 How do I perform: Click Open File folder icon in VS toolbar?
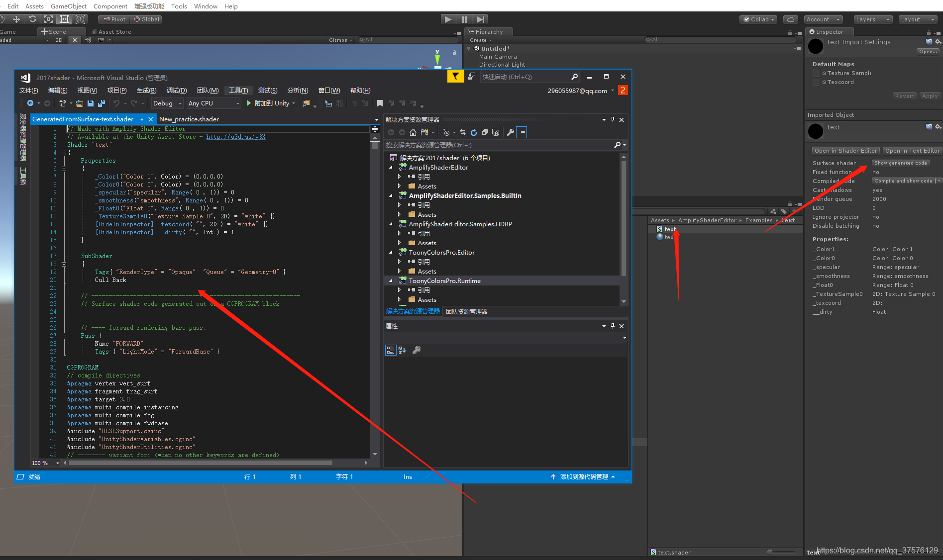pos(80,103)
